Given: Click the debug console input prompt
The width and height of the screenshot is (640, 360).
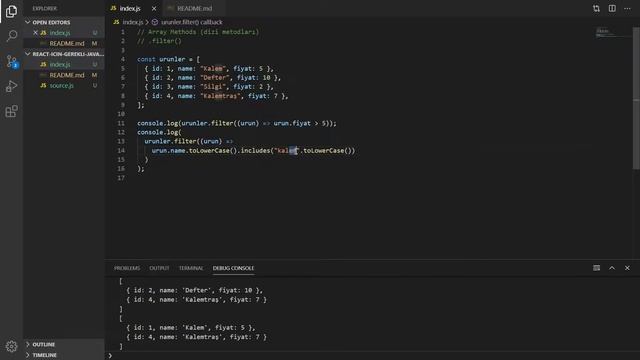Looking at the screenshot, I should pyautogui.click(x=372, y=356).
